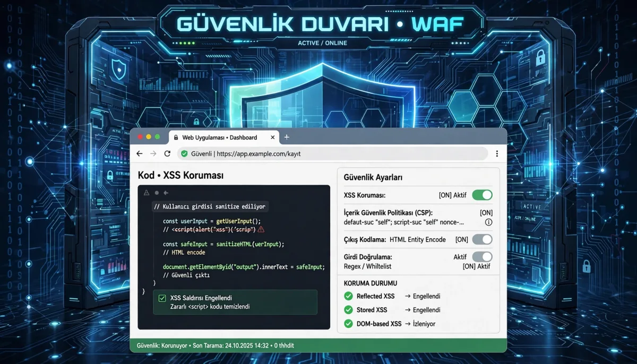Toggle the Girdi Doğrulama switch

483,257
